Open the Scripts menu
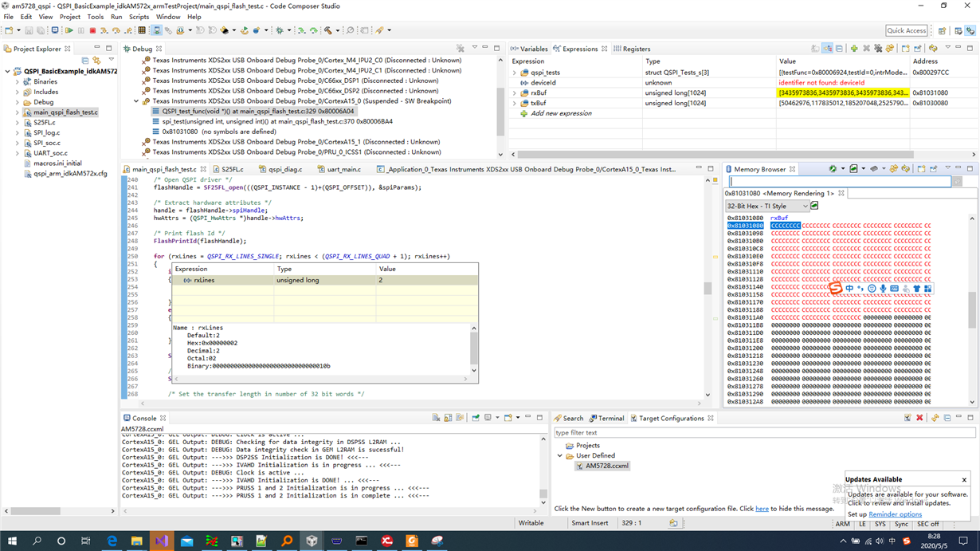The width and height of the screenshot is (980, 551). (x=139, y=17)
